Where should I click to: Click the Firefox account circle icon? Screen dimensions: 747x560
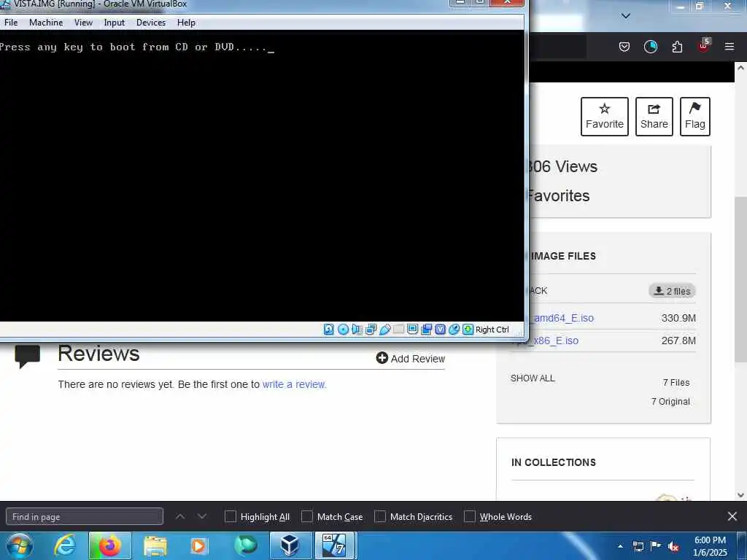point(650,46)
